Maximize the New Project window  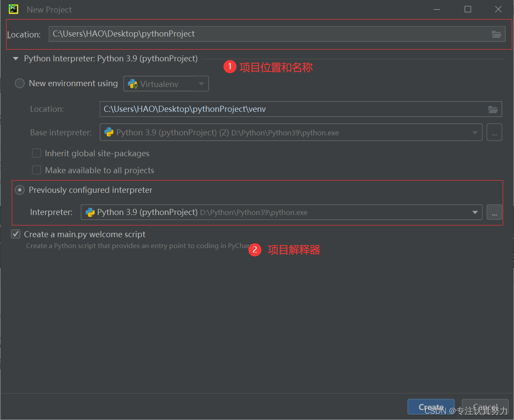468,9
